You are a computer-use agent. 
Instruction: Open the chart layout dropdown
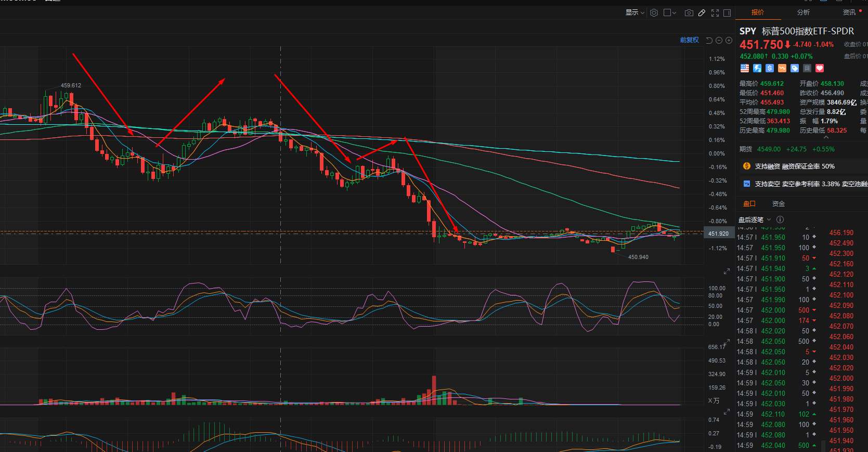click(670, 13)
